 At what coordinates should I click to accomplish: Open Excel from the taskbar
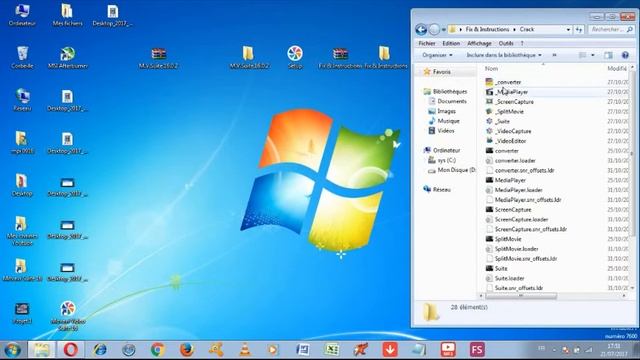pos(332,349)
